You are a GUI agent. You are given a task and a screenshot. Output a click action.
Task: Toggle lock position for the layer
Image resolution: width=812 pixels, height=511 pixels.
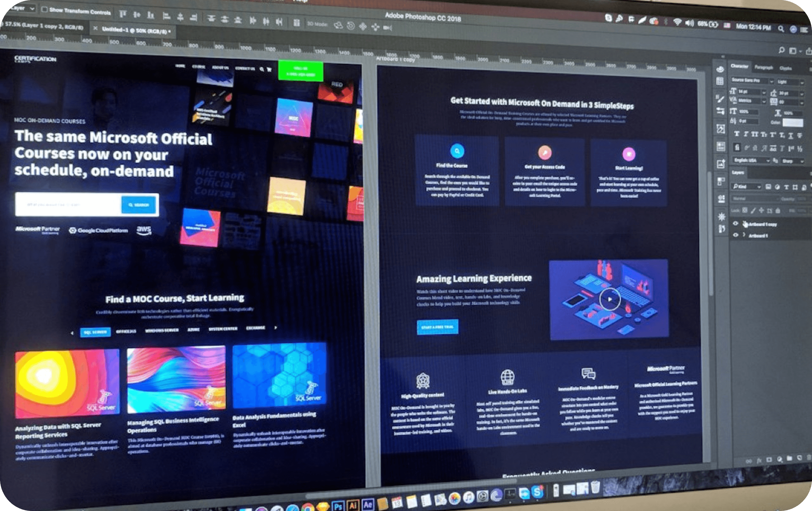click(761, 210)
